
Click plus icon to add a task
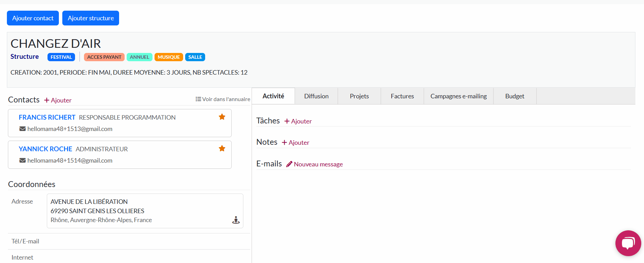tap(287, 121)
